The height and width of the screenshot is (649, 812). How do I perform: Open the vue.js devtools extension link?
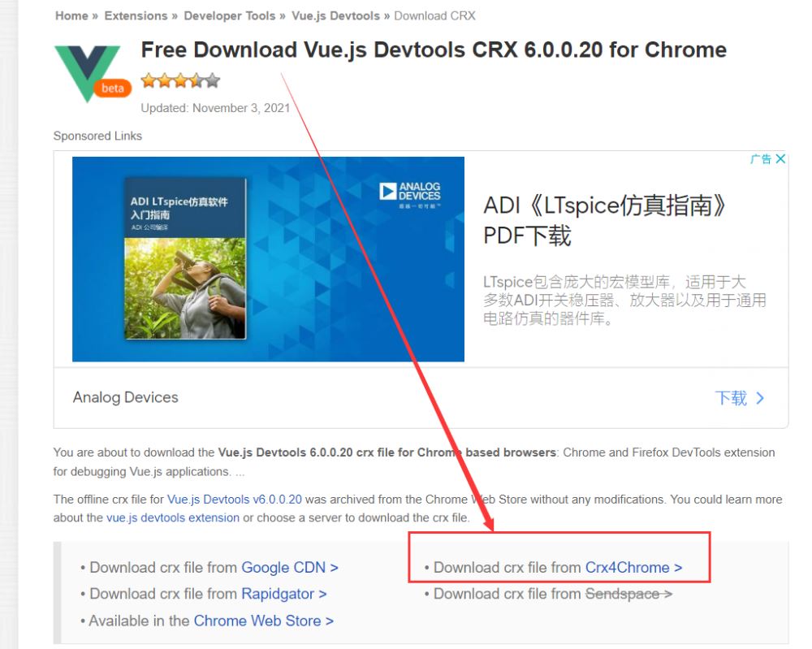173,517
